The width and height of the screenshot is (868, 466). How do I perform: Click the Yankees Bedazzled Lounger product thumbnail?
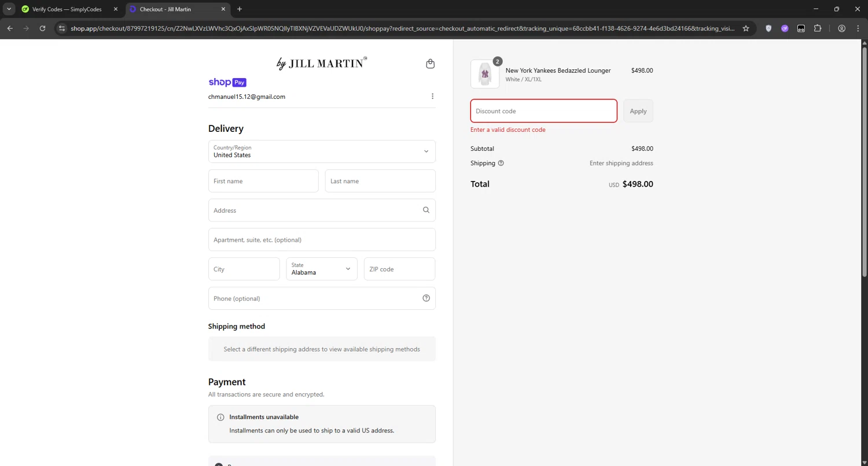coord(485,74)
